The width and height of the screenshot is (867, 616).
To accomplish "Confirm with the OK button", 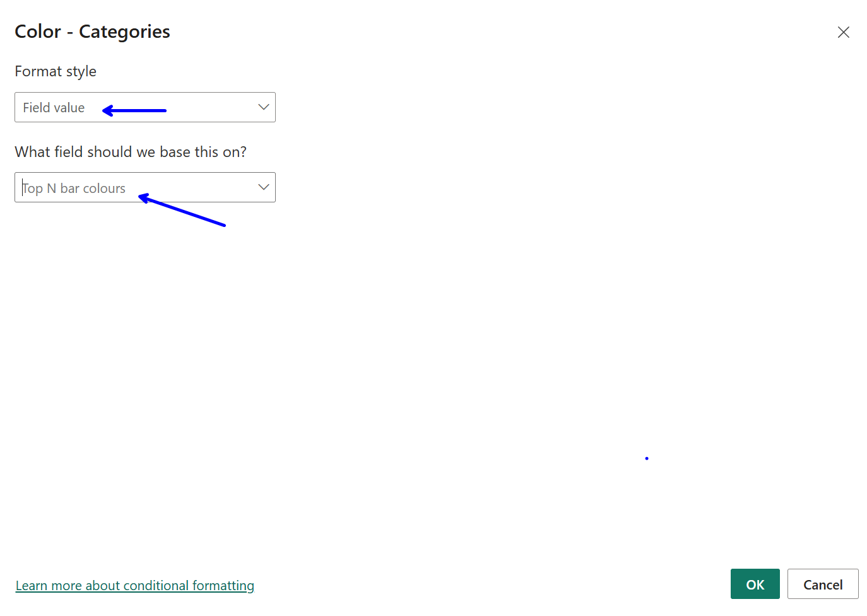I will (x=755, y=584).
